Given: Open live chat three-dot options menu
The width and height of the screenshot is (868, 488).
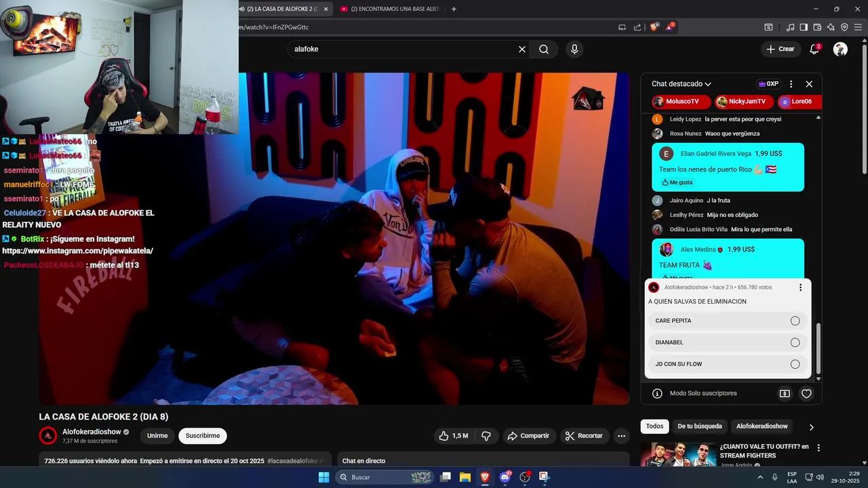Looking at the screenshot, I should pos(791,84).
